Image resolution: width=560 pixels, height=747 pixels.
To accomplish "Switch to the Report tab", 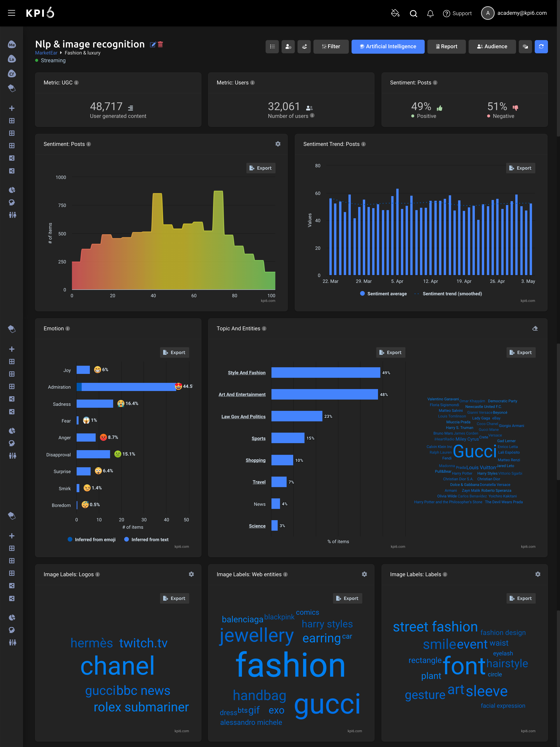I will 446,46.
